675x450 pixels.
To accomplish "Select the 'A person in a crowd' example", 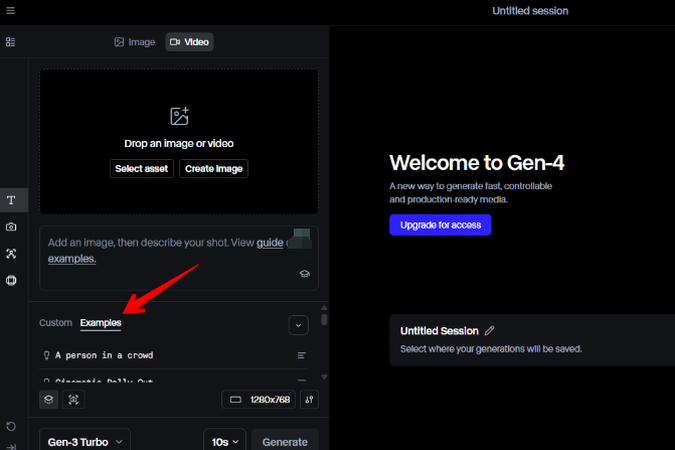I will (x=174, y=355).
